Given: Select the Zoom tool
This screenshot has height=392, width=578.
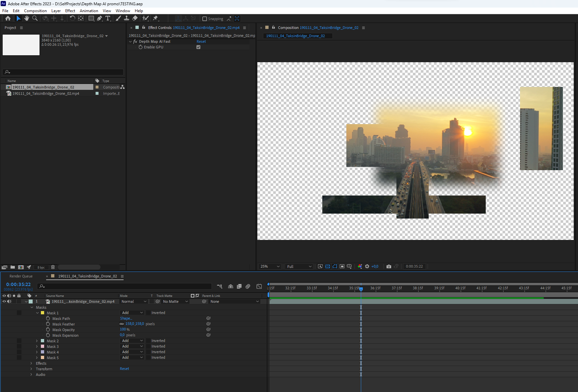Looking at the screenshot, I should point(35,18).
